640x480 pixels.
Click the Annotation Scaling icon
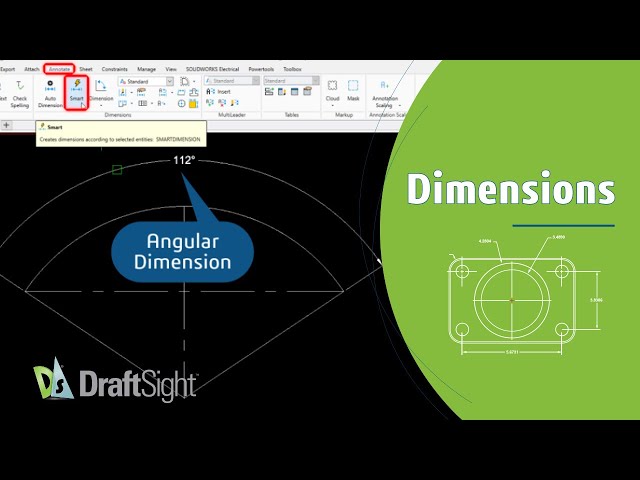(384, 85)
